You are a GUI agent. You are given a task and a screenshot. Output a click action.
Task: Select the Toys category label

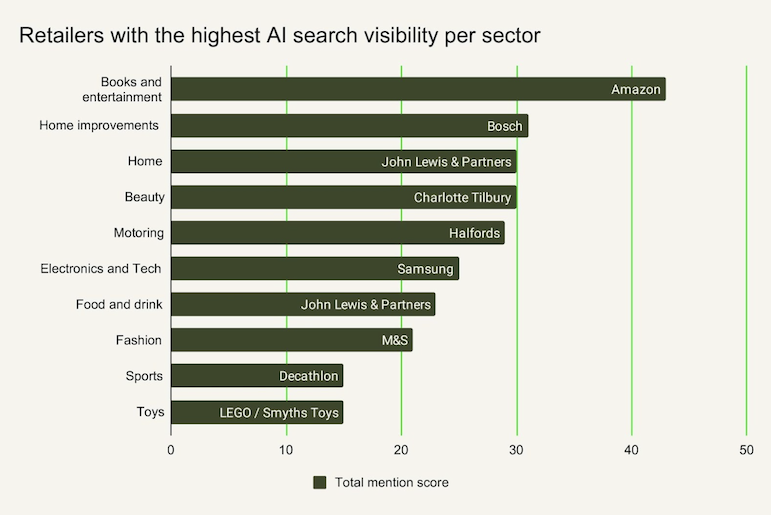pos(150,412)
